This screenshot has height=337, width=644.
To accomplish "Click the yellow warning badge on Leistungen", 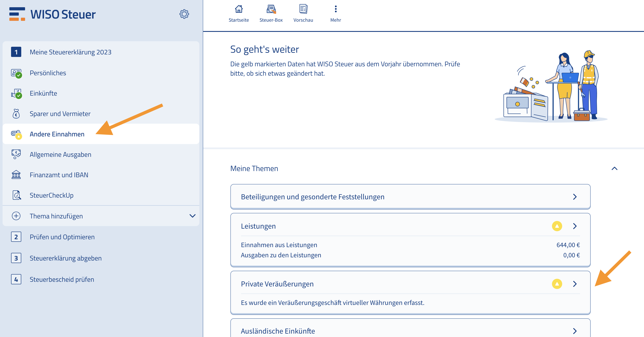I will 557,226.
